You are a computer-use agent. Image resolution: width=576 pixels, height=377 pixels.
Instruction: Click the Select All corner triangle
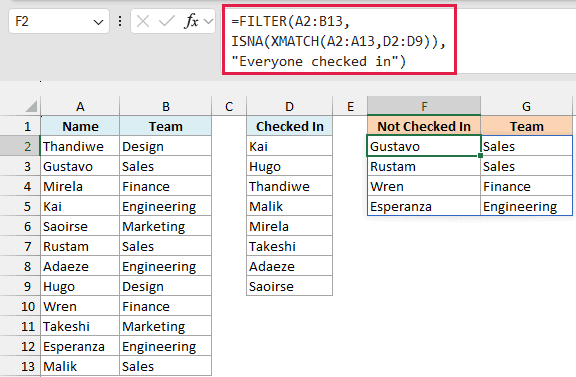coord(32,107)
